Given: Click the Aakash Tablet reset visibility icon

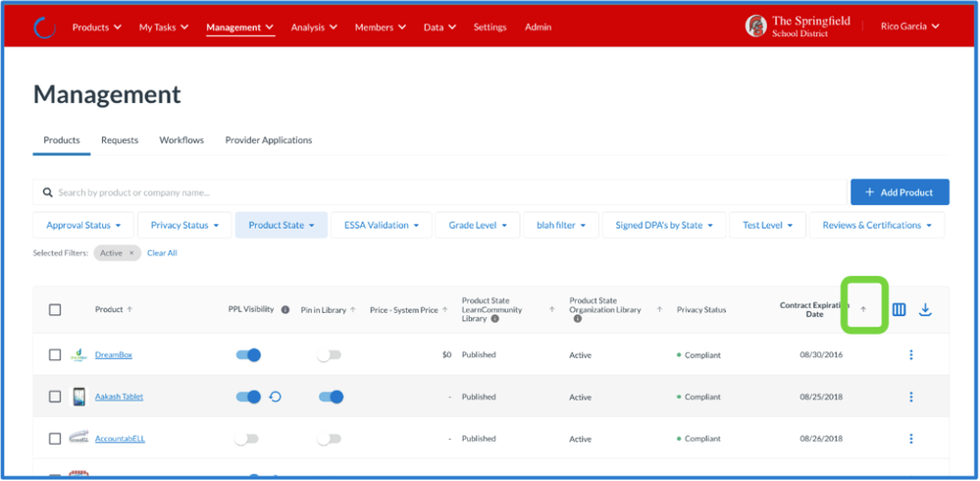Looking at the screenshot, I should (x=276, y=397).
